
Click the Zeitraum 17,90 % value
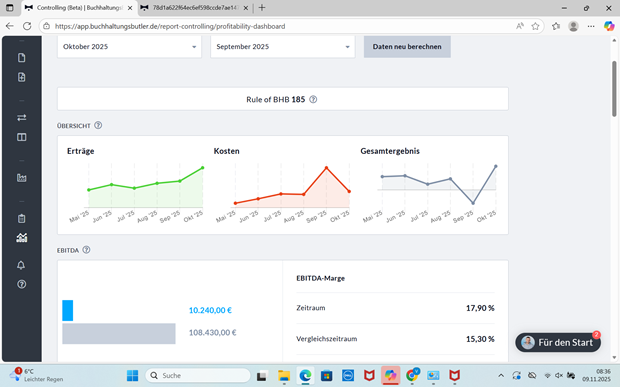480,308
